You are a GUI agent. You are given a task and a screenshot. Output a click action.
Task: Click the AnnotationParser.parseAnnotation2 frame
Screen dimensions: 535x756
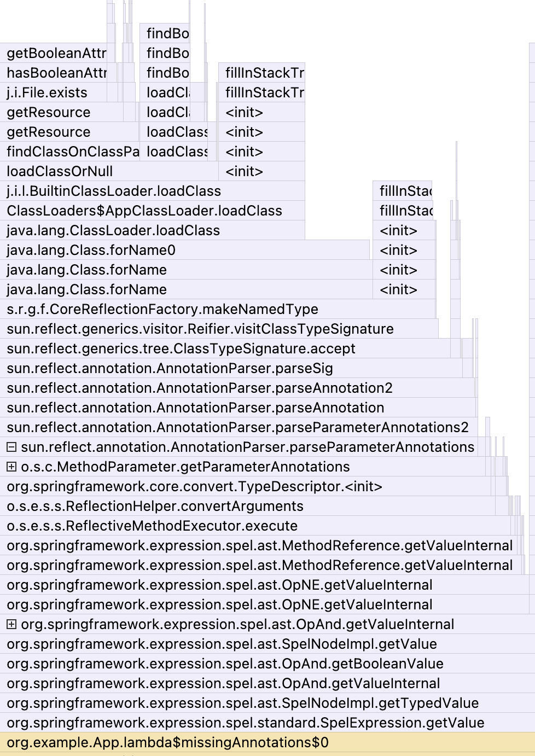237,388
